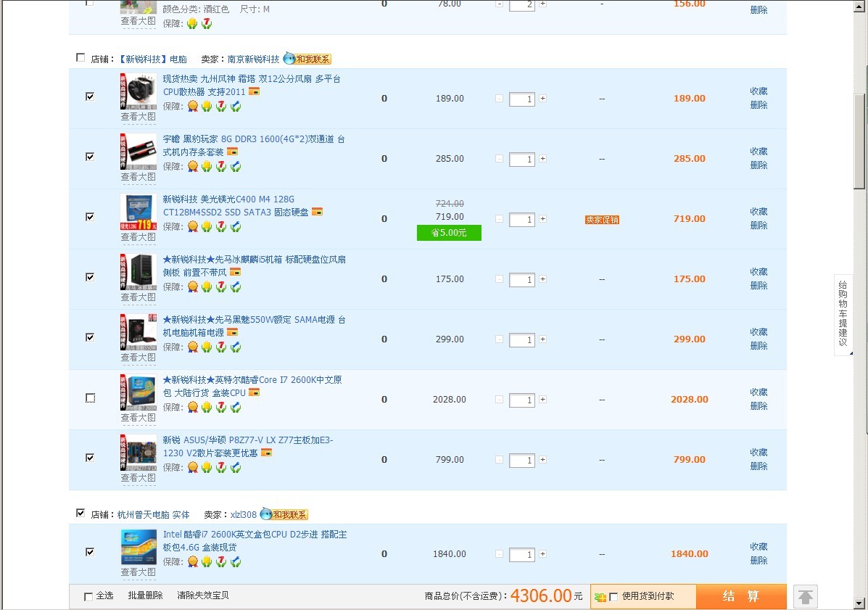Click the credit card icon after 美光 SSD title
This screenshot has width=868, height=610.
[x=317, y=212]
